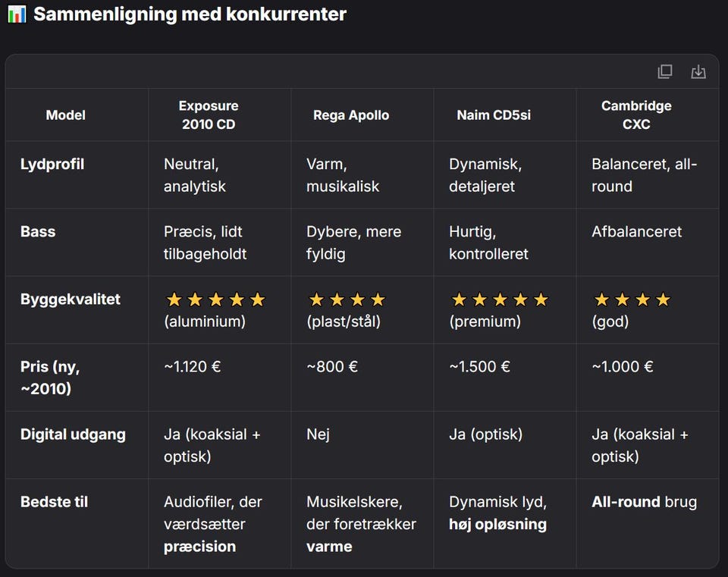Select the Naim CD5si column header

(x=494, y=115)
